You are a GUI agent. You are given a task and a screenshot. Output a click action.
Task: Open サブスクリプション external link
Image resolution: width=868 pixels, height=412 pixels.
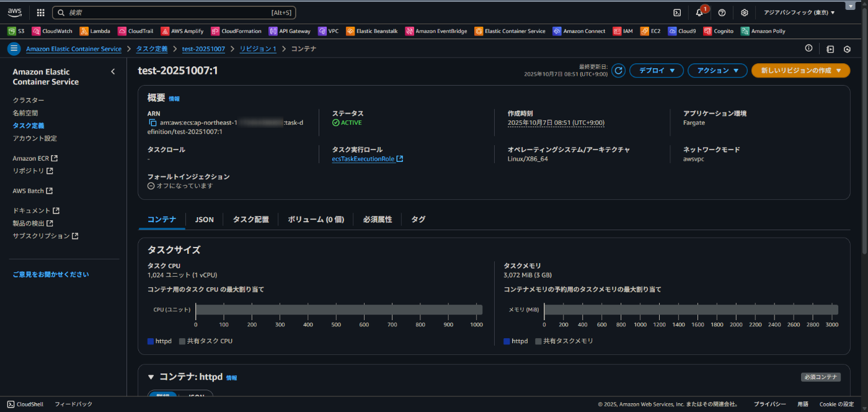click(x=45, y=236)
